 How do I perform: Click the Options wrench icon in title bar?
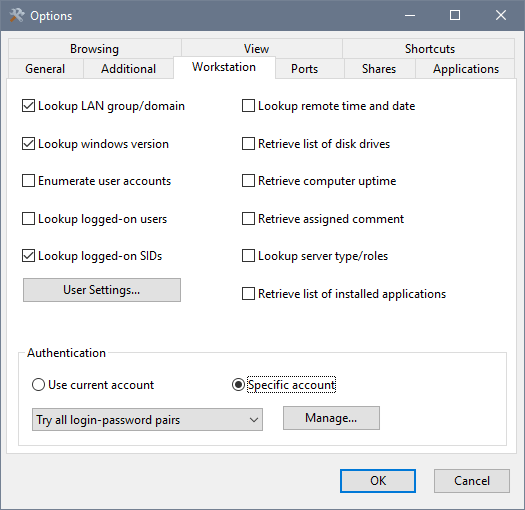(x=16, y=15)
